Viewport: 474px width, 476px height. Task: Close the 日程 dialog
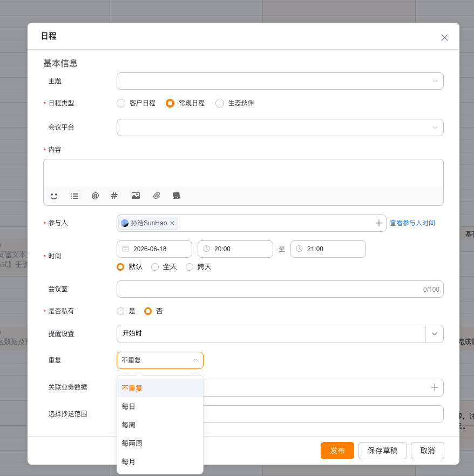[x=444, y=37]
